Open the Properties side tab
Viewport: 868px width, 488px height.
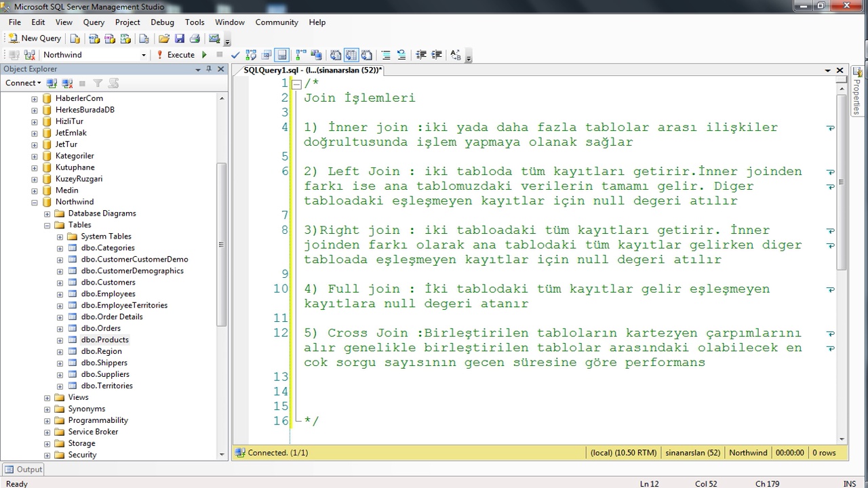pos(858,91)
